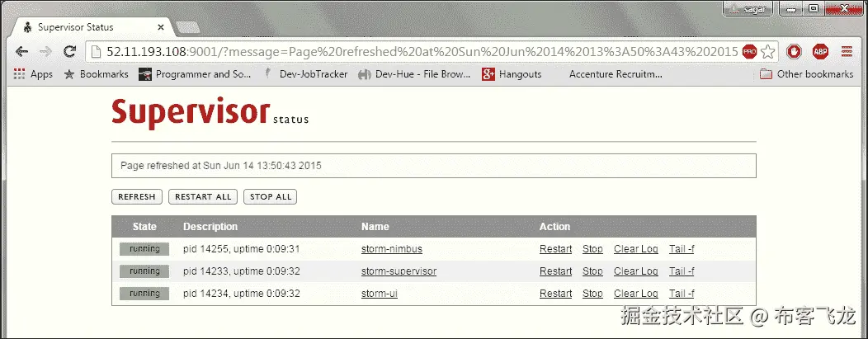The width and height of the screenshot is (868, 339).
Task: Click the REFRESH button
Action: (x=137, y=197)
